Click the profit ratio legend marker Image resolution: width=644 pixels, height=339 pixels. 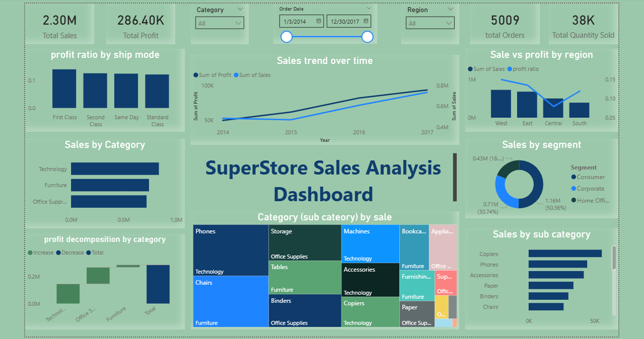click(x=510, y=69)
